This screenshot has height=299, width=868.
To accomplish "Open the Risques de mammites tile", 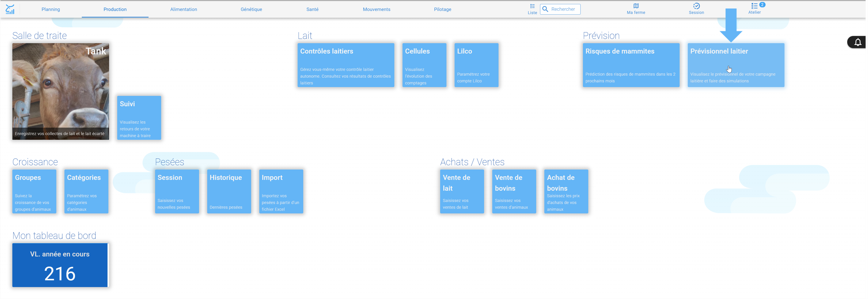I will pyautogui.click(x=631, y=65).
